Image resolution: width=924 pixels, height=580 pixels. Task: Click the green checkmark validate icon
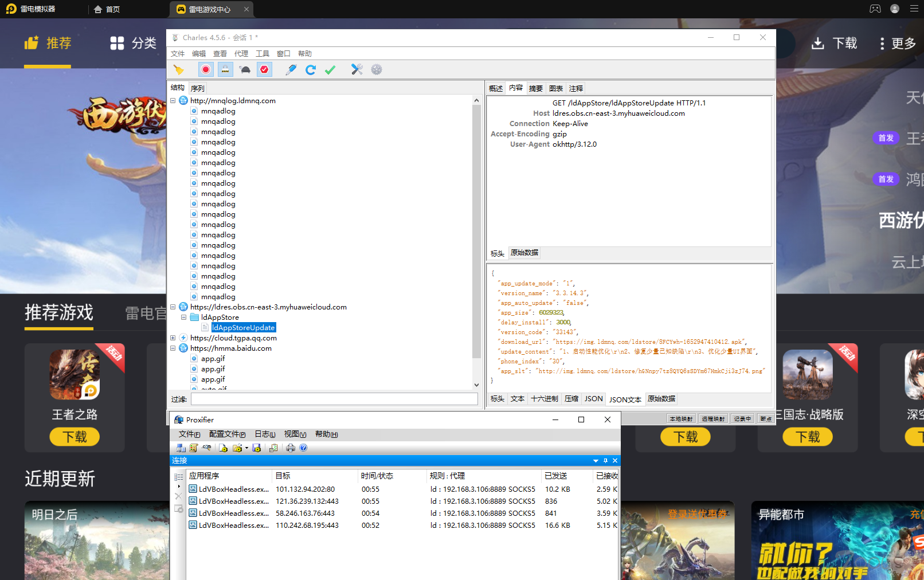330,70
